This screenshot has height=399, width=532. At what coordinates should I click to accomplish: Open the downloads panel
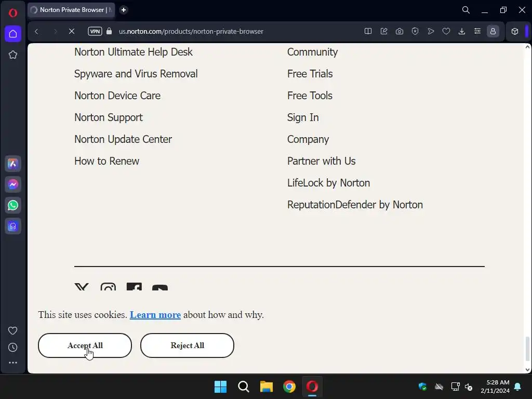pyautogui.click(x=462, y=31)
